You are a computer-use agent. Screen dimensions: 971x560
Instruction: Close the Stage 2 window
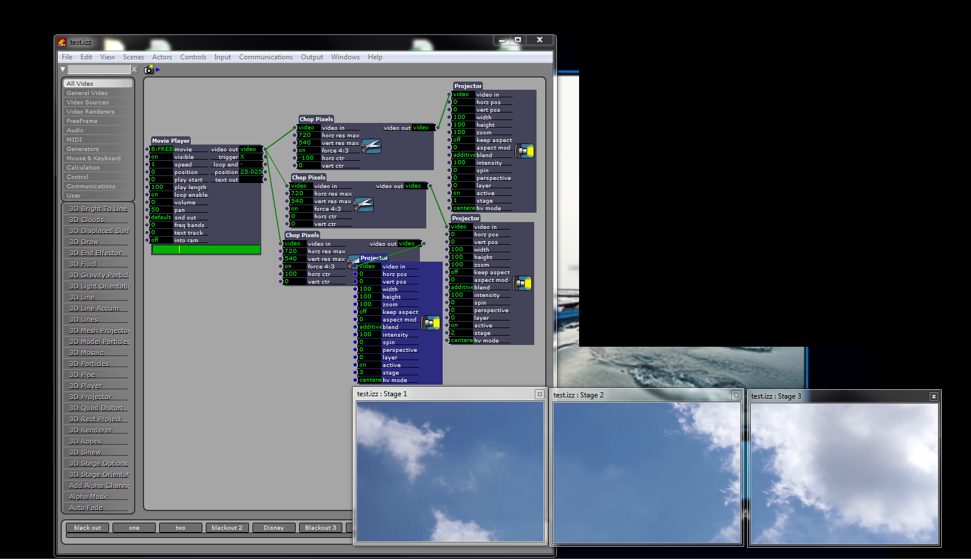tap(736, 396)
